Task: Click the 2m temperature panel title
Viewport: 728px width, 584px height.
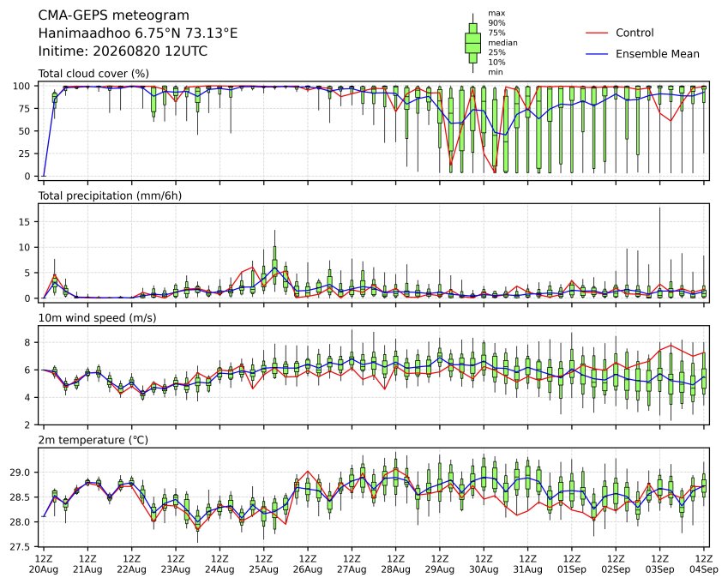Action: (93, 440)
